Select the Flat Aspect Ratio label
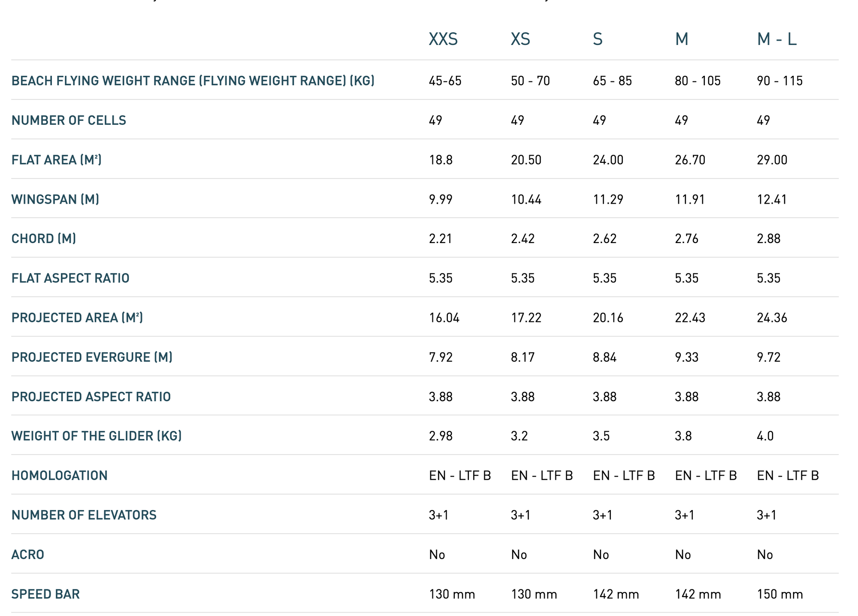 point(70,278)
